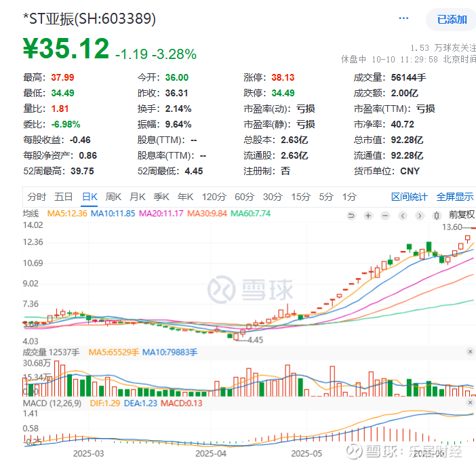Click the 2025-04 date axis label
Image resolution: width=476 pixels, height=466 pixels.
pos(211,454)
